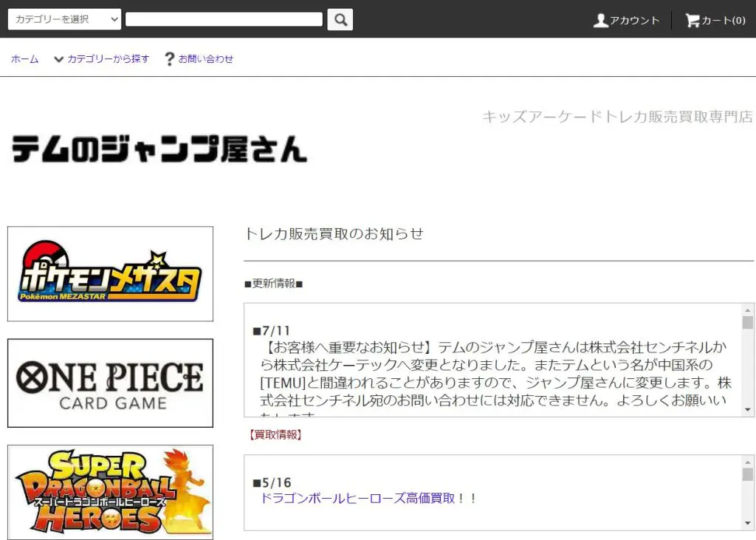The height and width of the screenshot is (540, 756).
Task: Go to the ホーム page
Action: (24, 59)
